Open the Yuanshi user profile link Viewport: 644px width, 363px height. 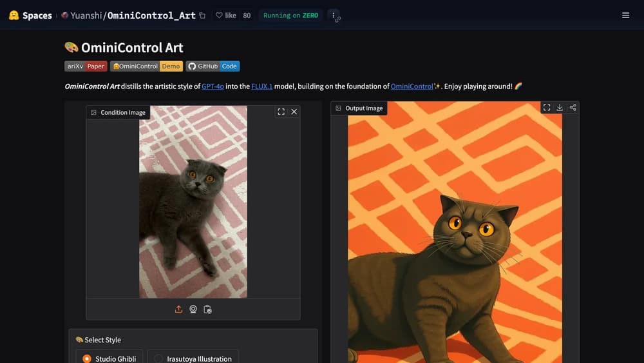tap(86, 15)
